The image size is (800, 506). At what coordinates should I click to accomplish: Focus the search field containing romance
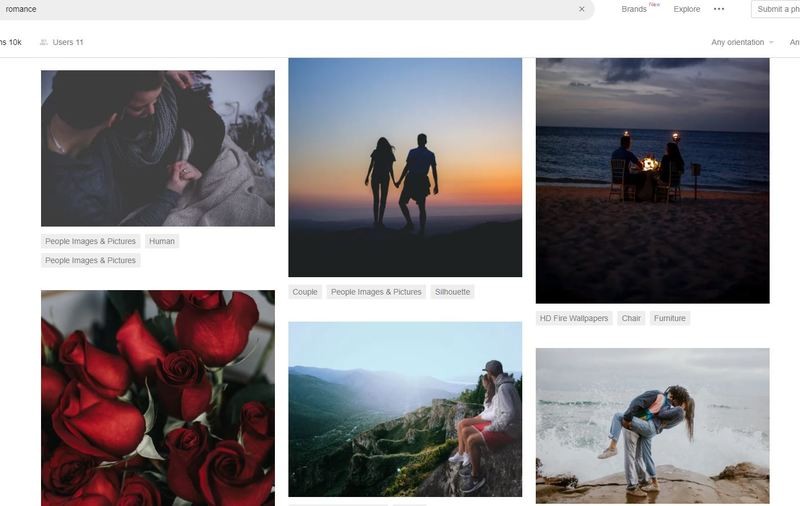click(280, 9)
